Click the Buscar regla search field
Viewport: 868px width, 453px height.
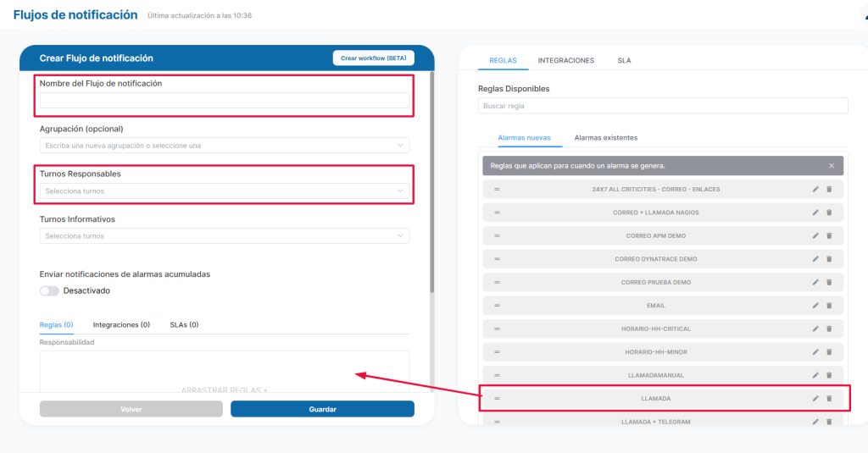click(662, 106)
